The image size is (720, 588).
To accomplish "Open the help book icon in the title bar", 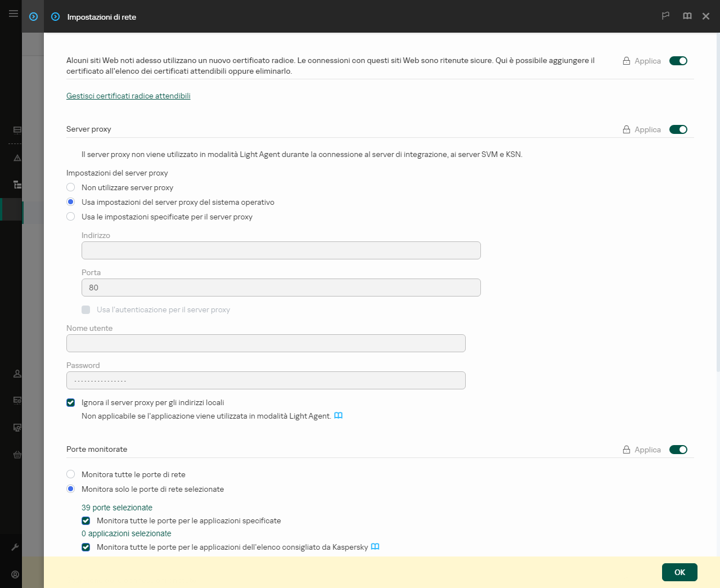I will click(x=687, y=16).
